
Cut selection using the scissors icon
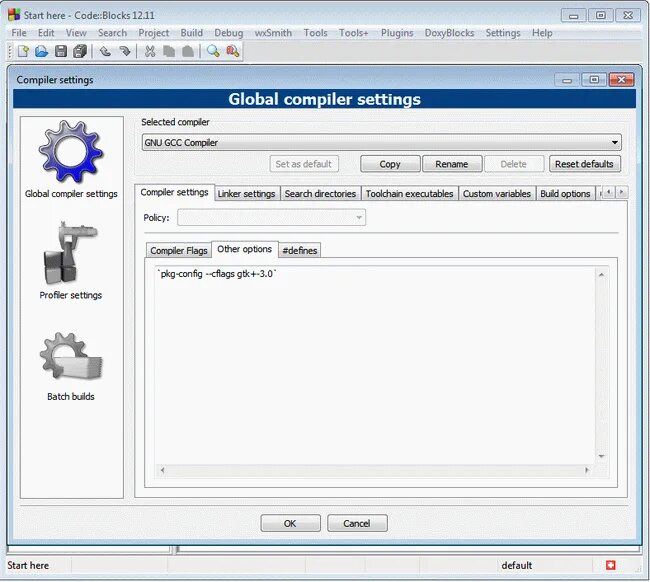tap(150, 51)
